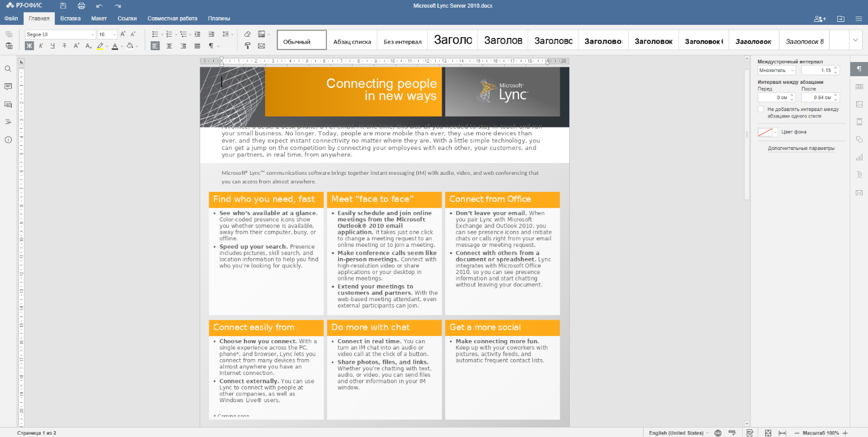The height and width of the screenshot is (437, 868).
Task: Open navigation headings panel in sidebar
Action: (8, 122)
